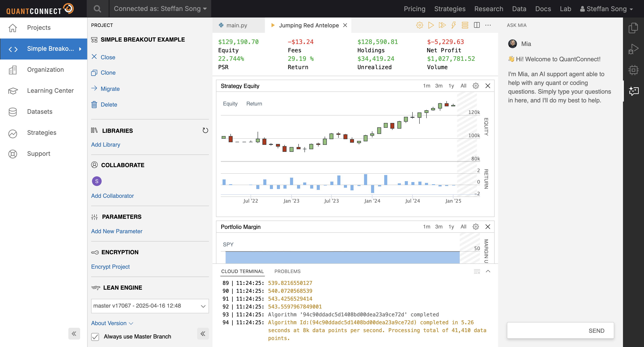Select 1m range on Strategy Equity chart
The height and width of the screenshot is (347, 644).
pos(426,86)
